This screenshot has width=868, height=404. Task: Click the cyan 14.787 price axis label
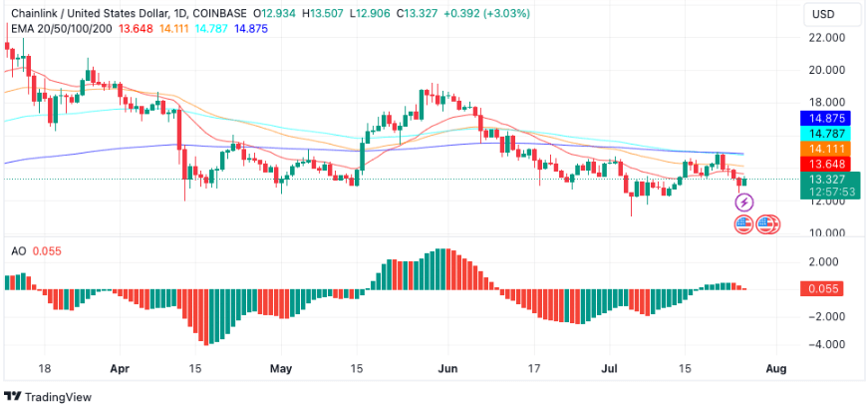(827, 134)
